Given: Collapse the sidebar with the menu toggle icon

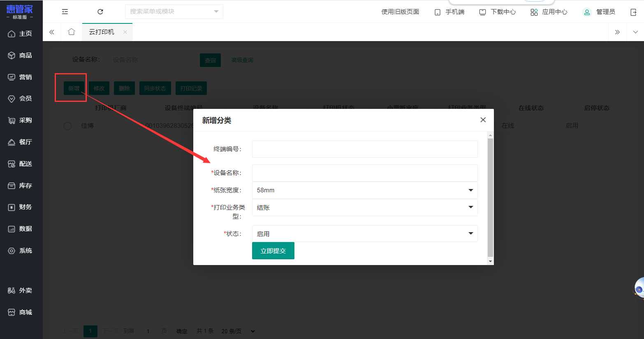Looking at the screenshot, I should [x=65, y=12].
